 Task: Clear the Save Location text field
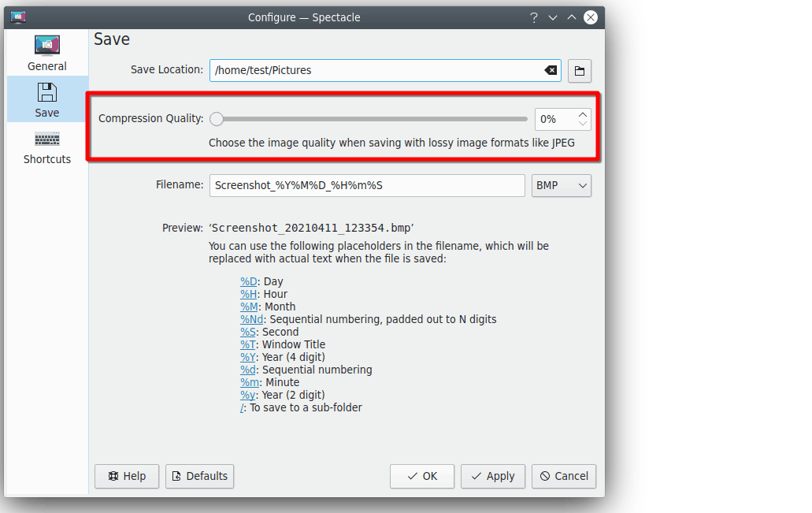(551, 70)
